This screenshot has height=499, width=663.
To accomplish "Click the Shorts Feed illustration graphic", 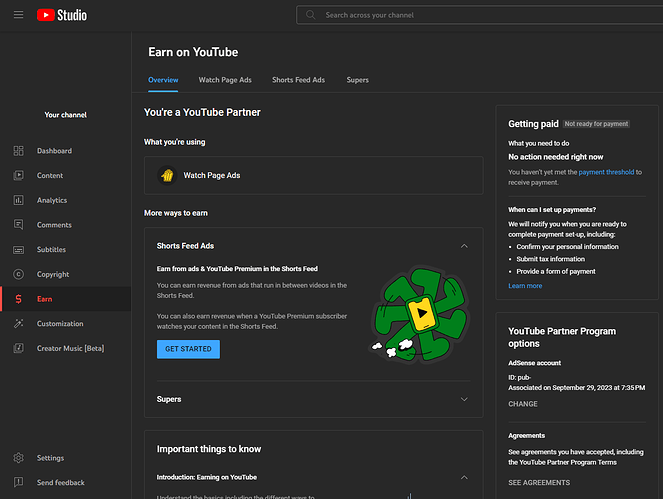I will click(x=419, y=314).
